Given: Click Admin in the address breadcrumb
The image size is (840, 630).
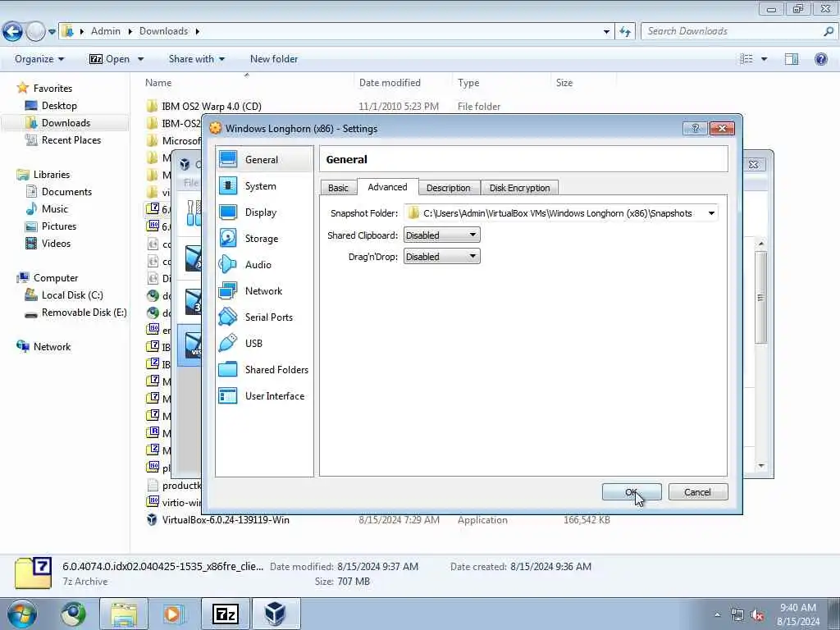Looking at the screenshot, I should 106,31.
